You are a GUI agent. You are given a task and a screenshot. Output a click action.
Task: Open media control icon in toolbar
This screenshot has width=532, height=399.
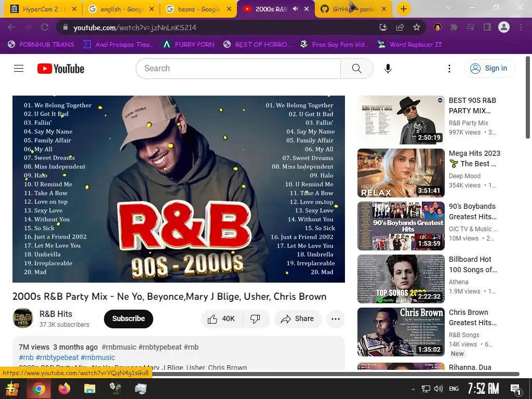point(471,27)
